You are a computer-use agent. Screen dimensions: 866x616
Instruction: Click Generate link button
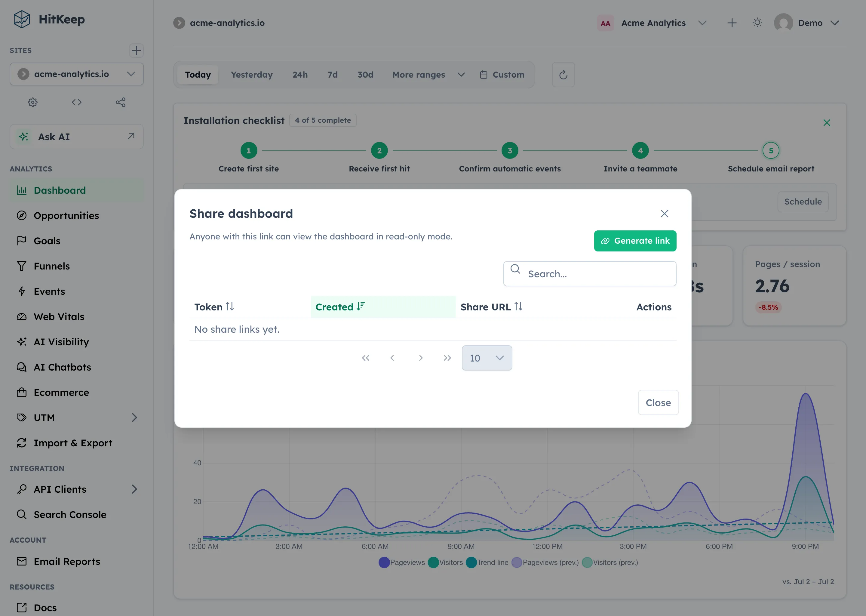[635, 241]
